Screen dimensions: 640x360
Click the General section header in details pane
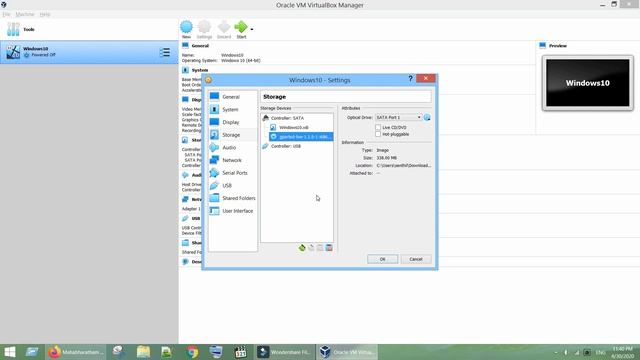click(200, 46)
